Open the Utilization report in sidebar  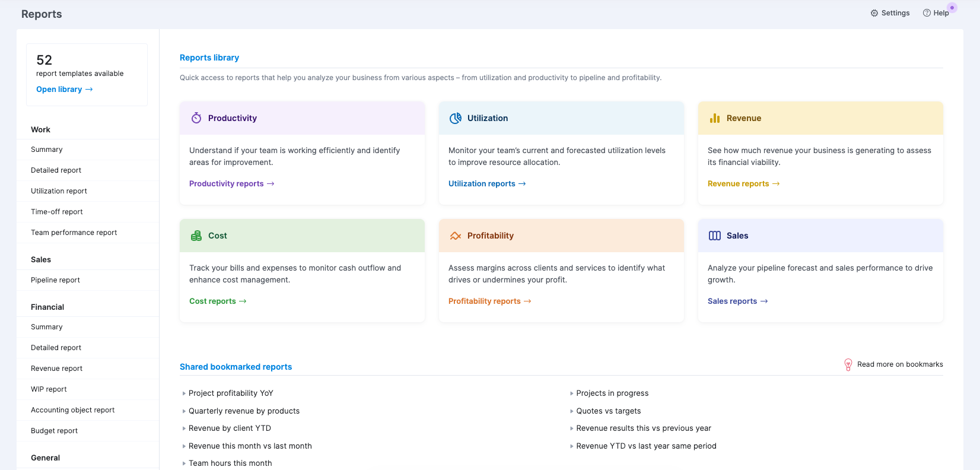pos(59,191)
